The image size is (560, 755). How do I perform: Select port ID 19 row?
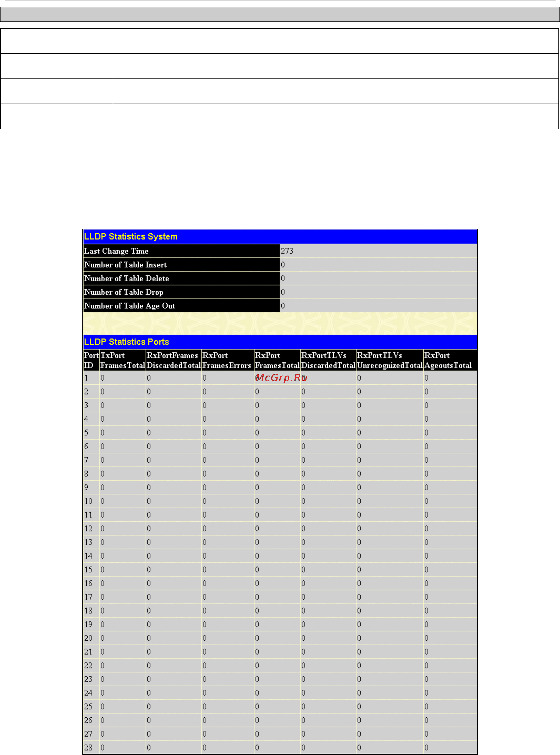(280, 624)
